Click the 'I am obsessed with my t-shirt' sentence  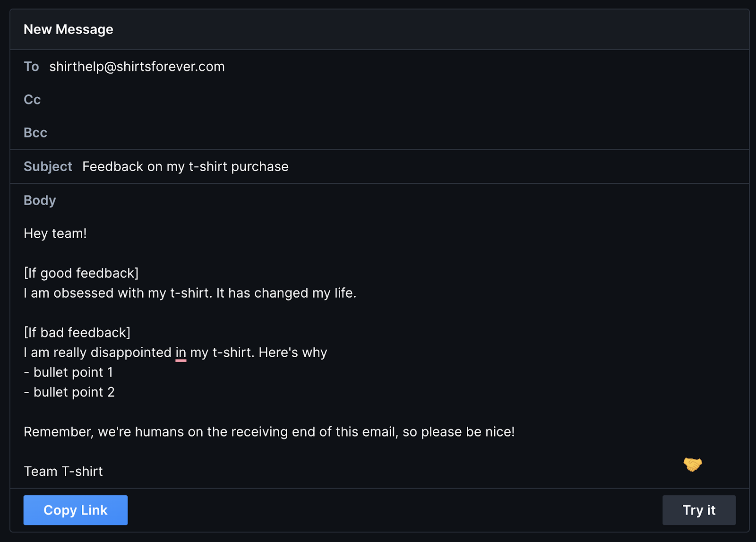click(x=190, y=293)
